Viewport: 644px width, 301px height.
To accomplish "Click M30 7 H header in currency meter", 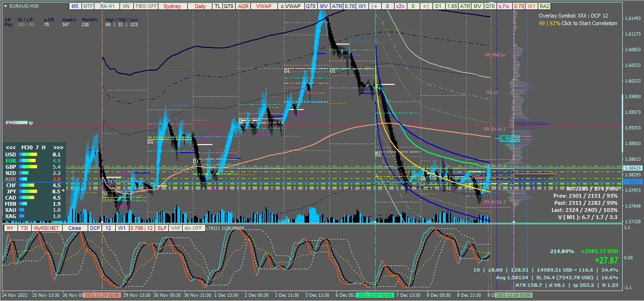I will pyautogui.click(x=34, y=147).
